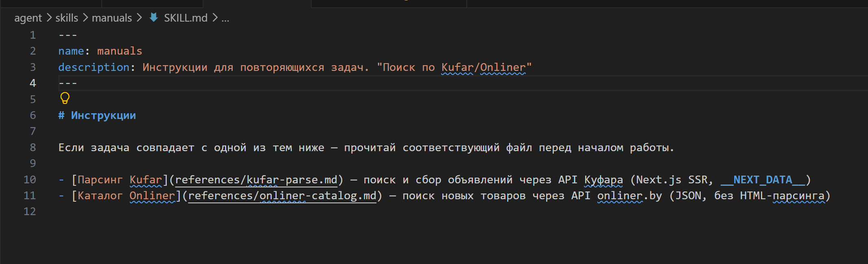This screenshot has width=868, height=264.
Task: Click closing '---' on line 4
Action: click(68, 83)
